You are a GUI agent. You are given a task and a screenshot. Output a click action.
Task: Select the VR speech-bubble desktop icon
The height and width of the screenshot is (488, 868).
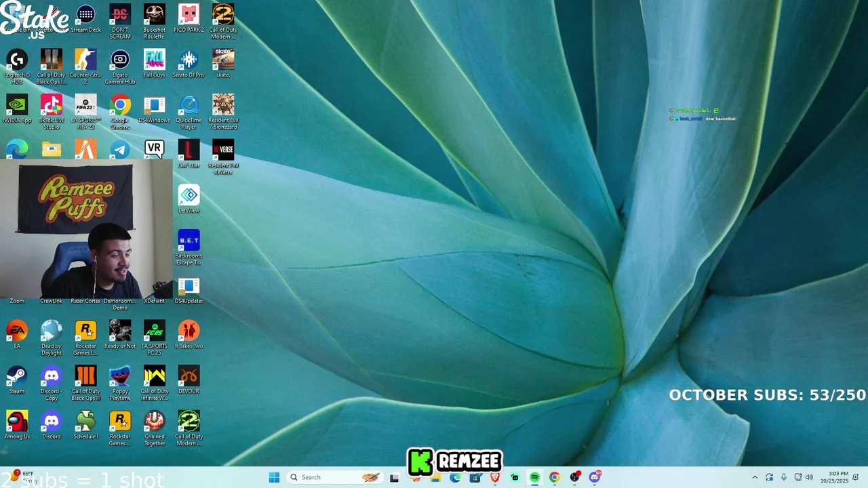click(x=154, y=149)
